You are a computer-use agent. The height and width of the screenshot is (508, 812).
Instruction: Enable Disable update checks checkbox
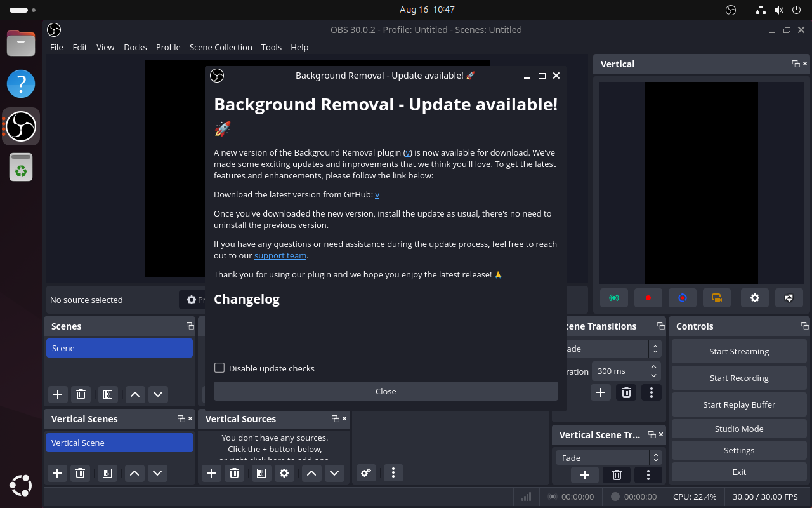(219, 368)
